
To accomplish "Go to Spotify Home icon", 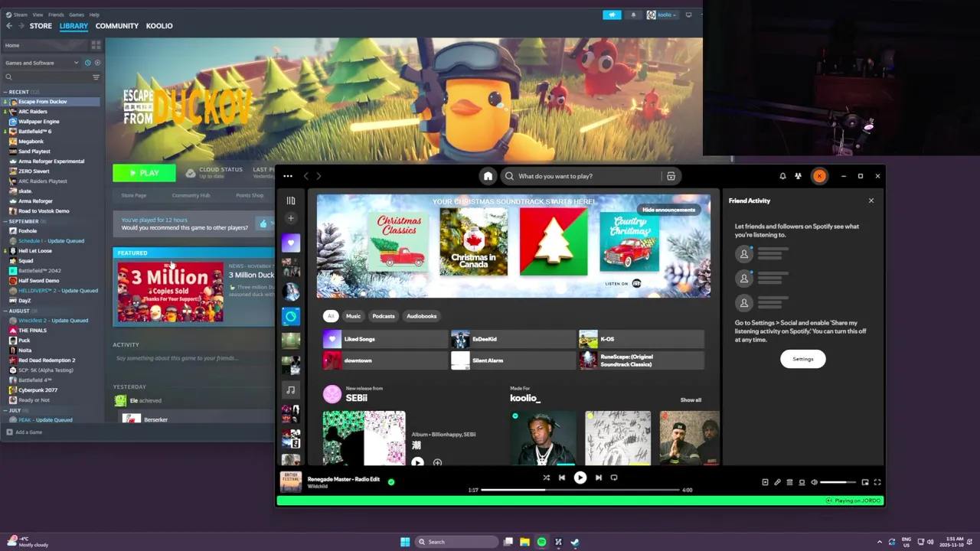I will [488, 176].
